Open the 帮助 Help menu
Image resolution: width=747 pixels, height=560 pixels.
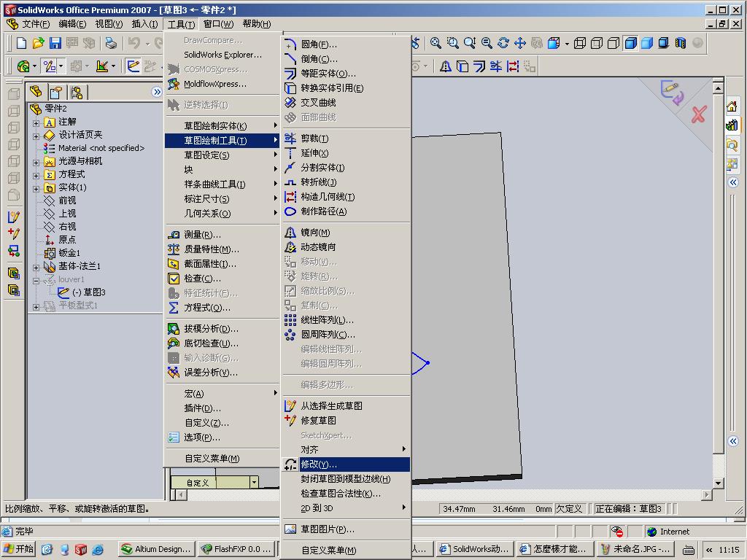coord(256,24)
